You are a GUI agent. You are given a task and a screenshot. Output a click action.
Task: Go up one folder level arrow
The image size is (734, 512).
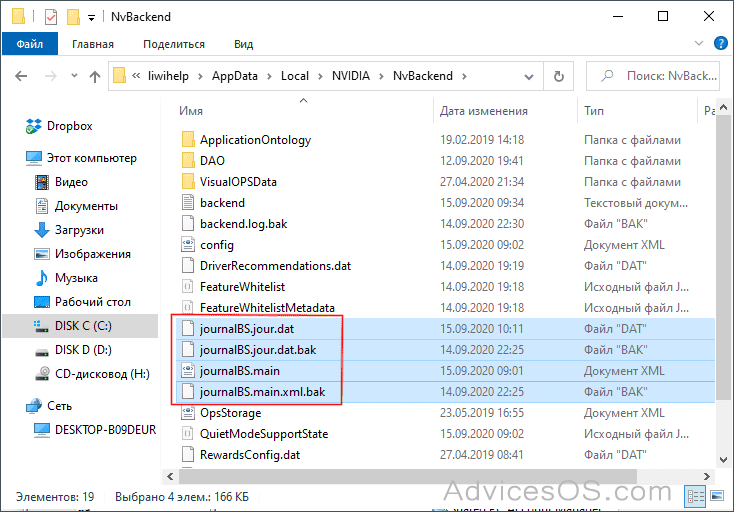tap(95, 76)
